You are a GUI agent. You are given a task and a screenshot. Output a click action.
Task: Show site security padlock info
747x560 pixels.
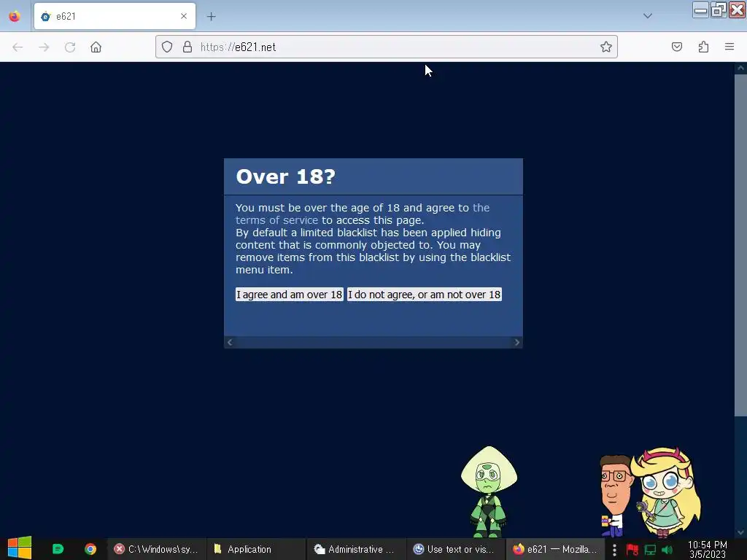pos(187,47)
